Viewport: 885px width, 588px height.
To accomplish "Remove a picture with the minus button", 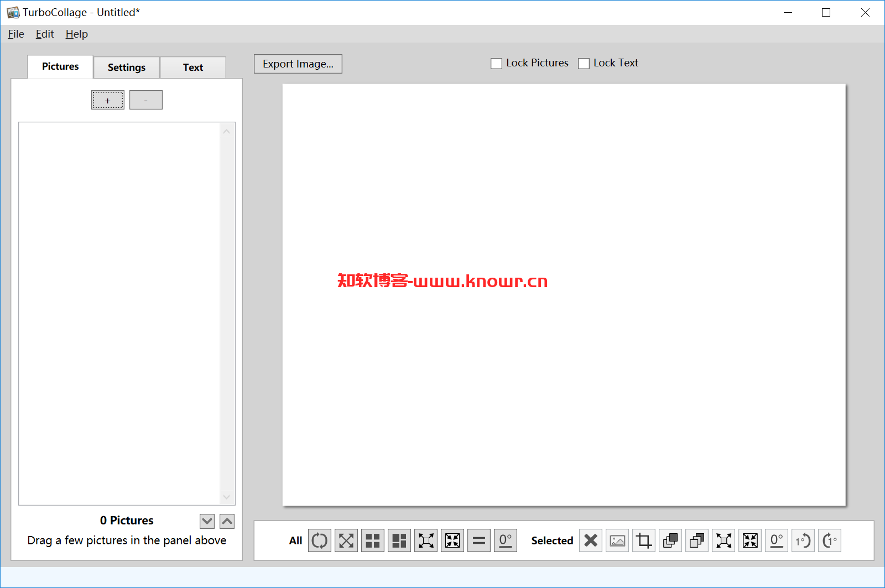I will [x=146, y=100].
